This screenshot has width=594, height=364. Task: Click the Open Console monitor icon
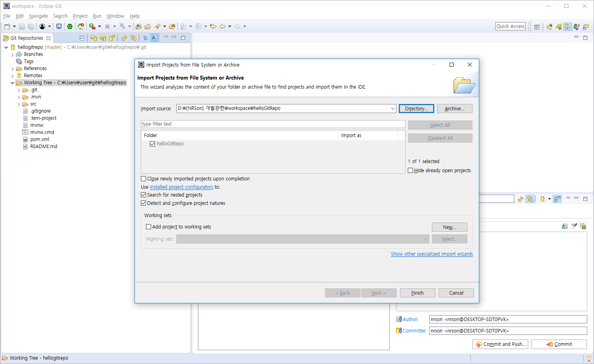click(x=59, y=26)
